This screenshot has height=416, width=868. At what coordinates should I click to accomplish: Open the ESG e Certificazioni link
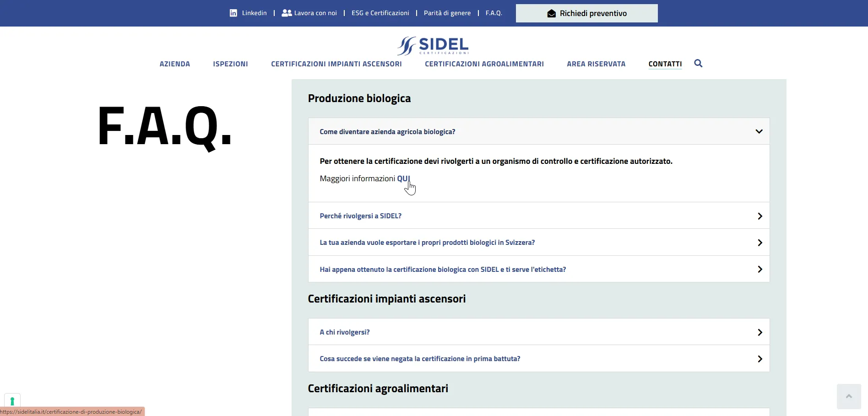[380, 13]
